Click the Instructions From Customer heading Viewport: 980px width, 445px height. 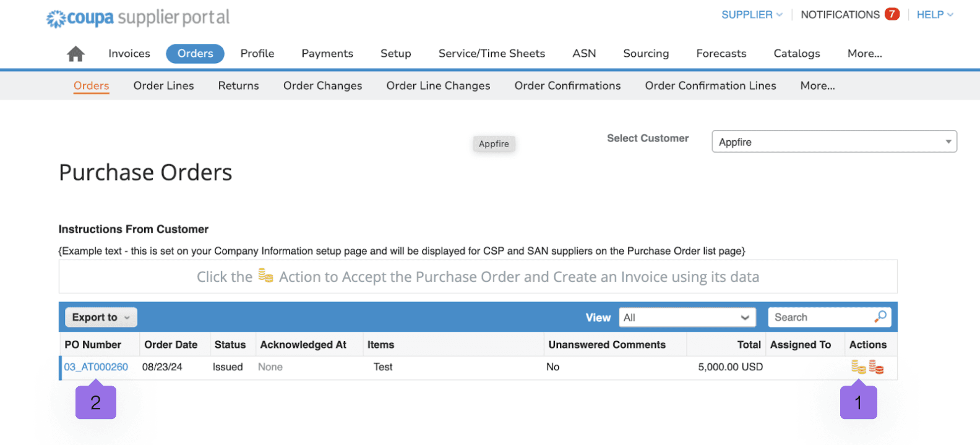pos(134,229)
